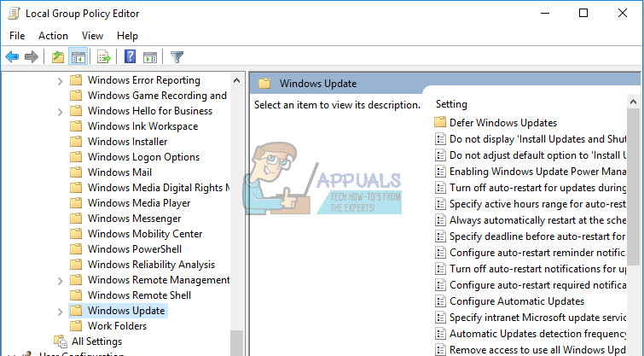
Task: Expand the Windows Update tree node
Action: pyautogui.click(x=60, y=312)
